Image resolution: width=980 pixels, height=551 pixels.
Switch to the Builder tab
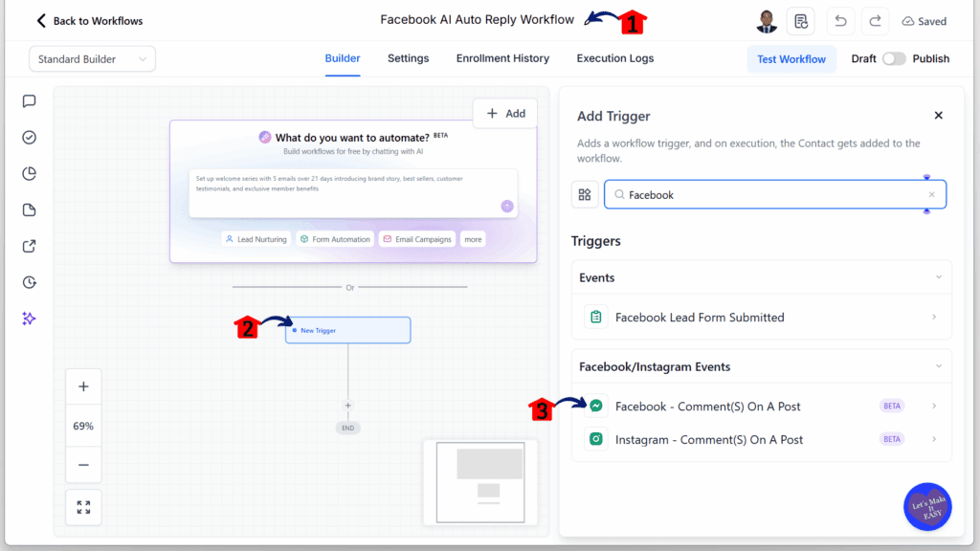pyautogui.click(x=343, y=58)
